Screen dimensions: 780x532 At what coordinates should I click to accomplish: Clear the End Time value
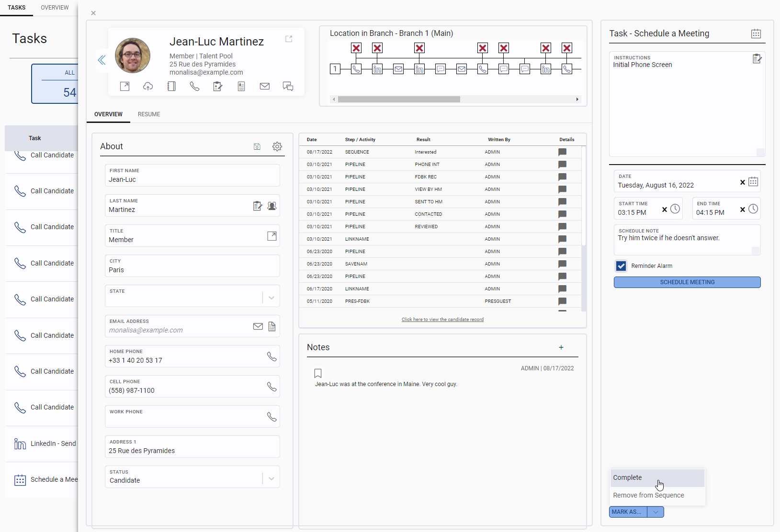click(742, 210)
